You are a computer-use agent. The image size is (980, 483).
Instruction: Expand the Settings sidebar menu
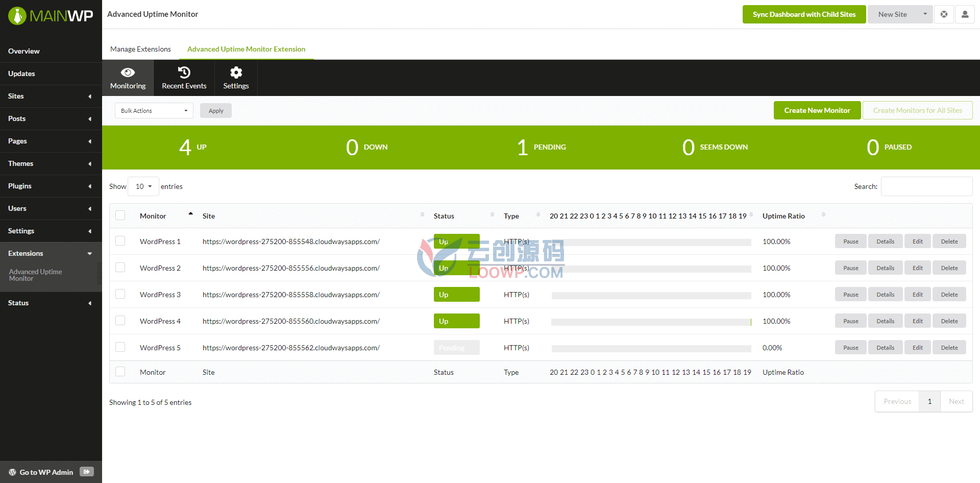pos(51,231)
